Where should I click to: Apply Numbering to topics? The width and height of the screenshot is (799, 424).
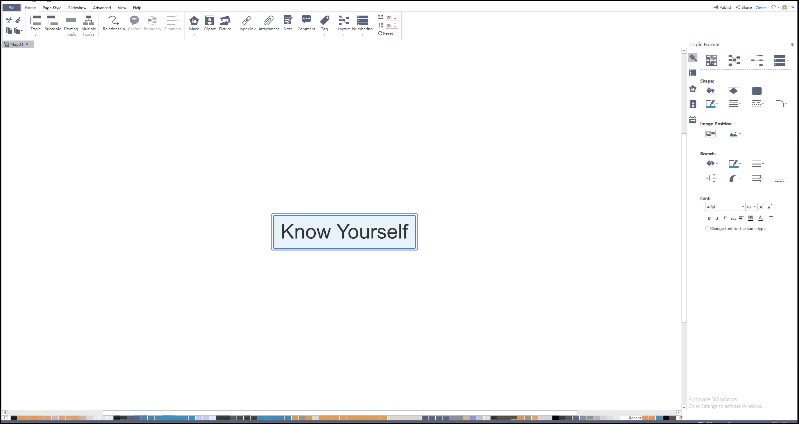[362, 24]
